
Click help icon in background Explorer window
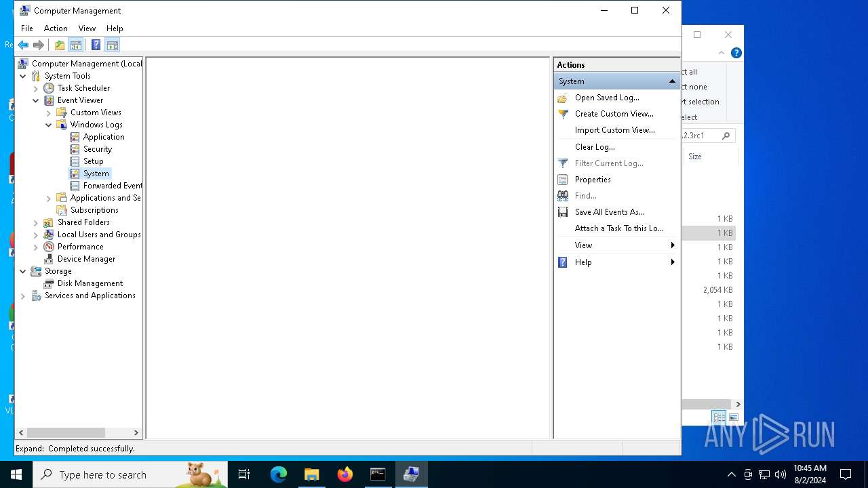click(x=736, y=53)
